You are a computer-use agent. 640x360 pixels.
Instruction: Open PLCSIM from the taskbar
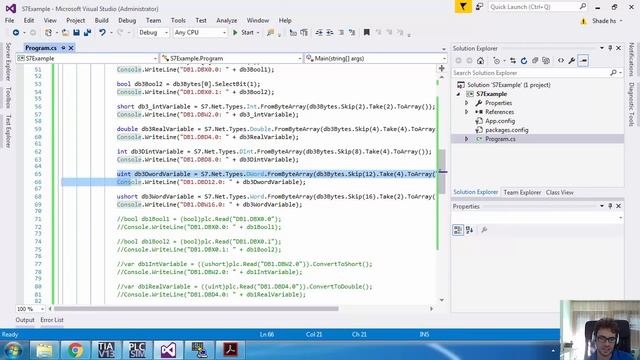[x=137, y=350]
